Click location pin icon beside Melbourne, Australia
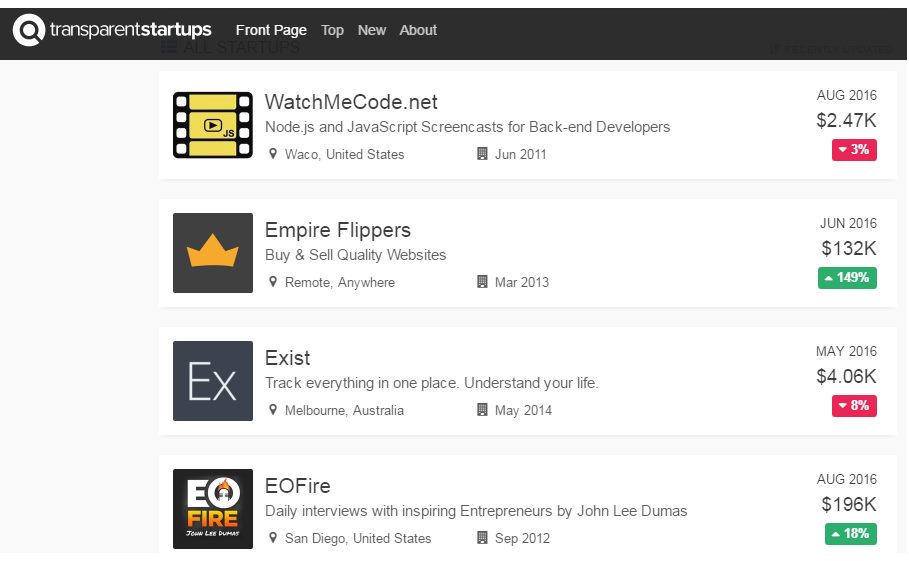The image size is (909, 561). (x=272, y=410)
